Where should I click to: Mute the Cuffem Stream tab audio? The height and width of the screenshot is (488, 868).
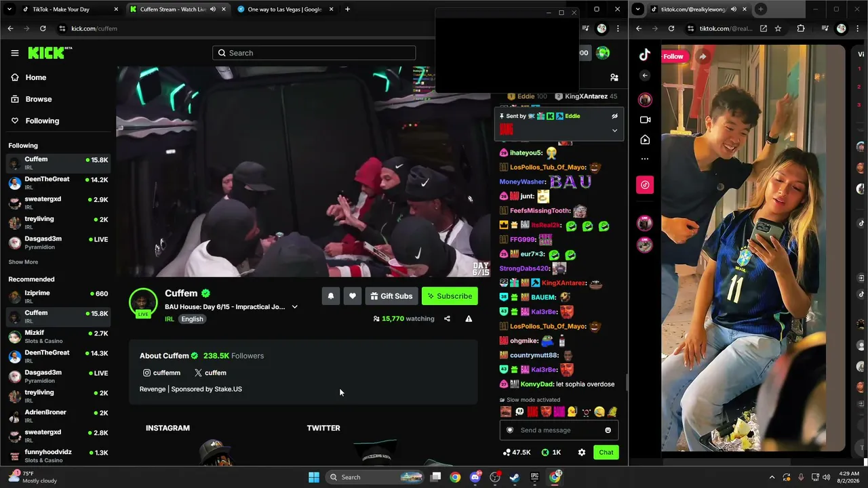(x=213, y=9)
